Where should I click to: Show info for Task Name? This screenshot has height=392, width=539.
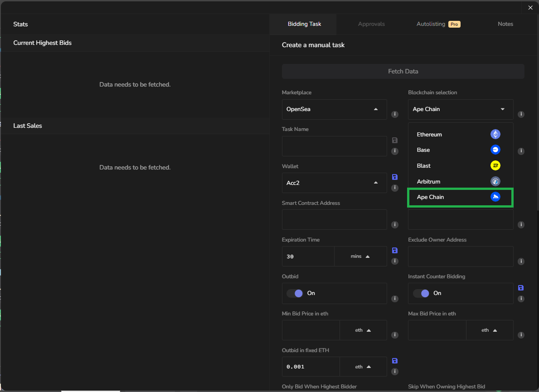pyautogui.click(x=395, y=151)
